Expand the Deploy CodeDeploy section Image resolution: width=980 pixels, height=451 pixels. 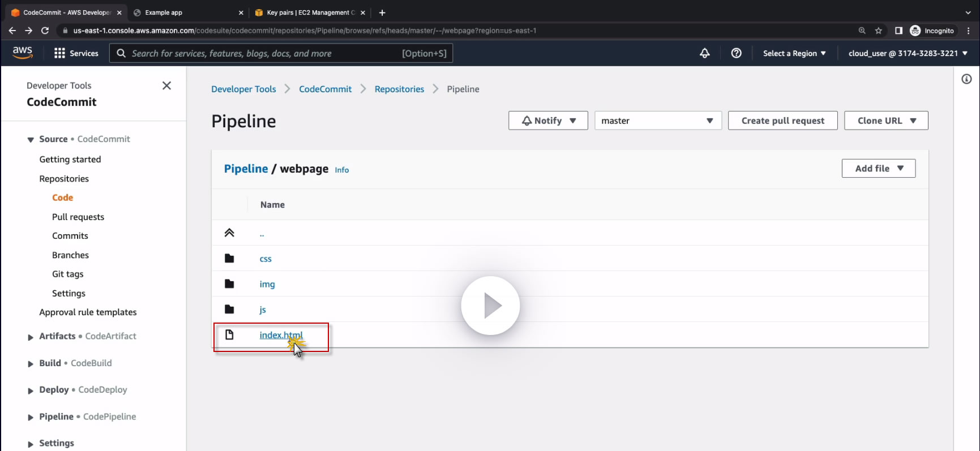tap(31, 390)
